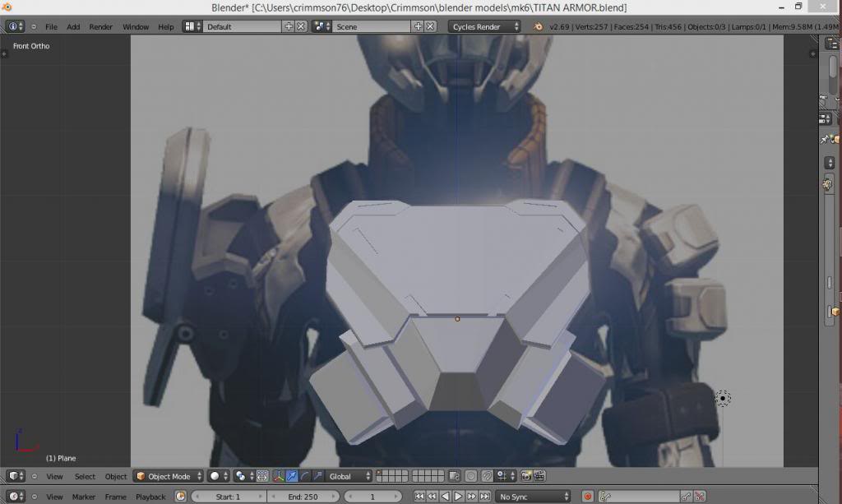Viewport: 842px width, 504px height.
Task: Toggle proportional editing mode
Action: click(x=471, y=476)
